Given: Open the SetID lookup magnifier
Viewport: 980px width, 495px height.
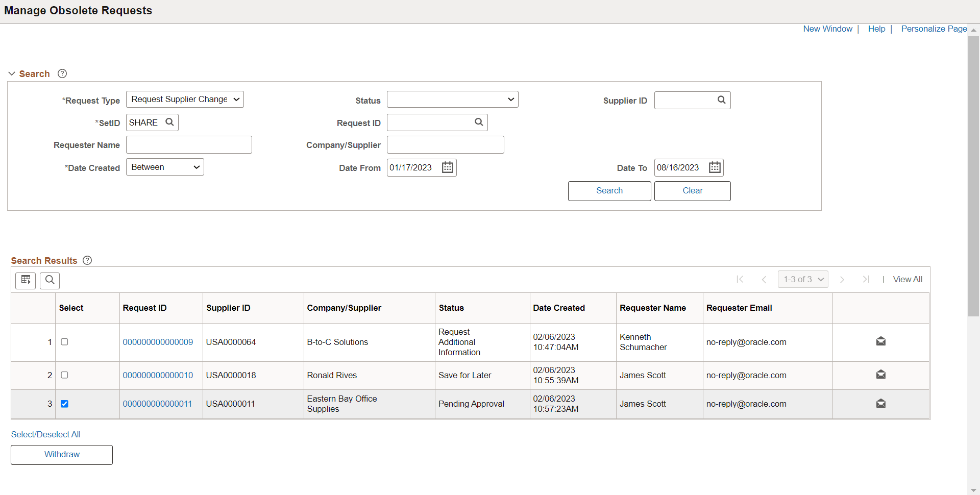Looking at the screenshot, I should [169, 122].
